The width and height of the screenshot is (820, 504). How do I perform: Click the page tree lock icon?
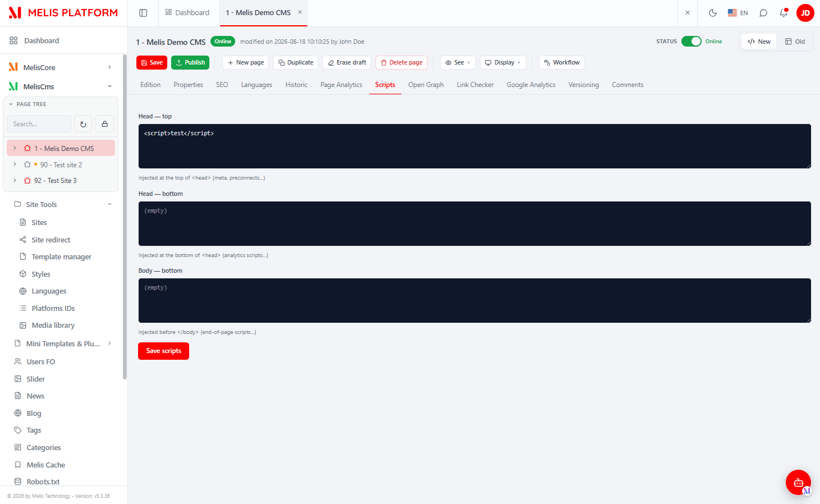pos(105,124)
